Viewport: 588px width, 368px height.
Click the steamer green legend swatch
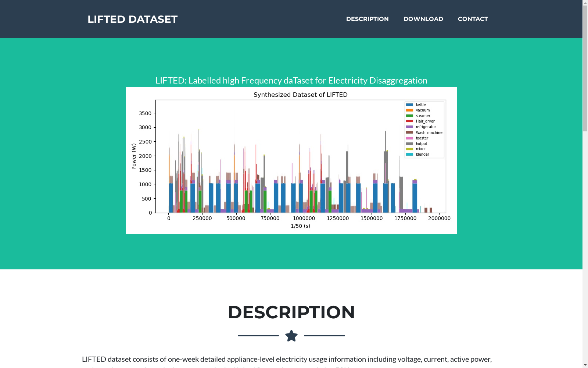click(409, 116)
